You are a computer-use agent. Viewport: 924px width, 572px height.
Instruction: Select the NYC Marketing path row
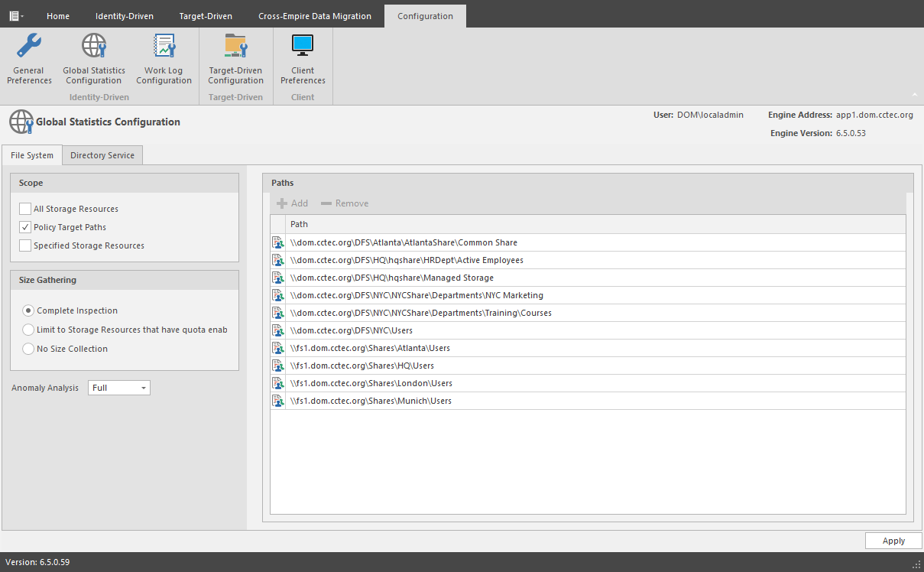[x=417, y=296]
